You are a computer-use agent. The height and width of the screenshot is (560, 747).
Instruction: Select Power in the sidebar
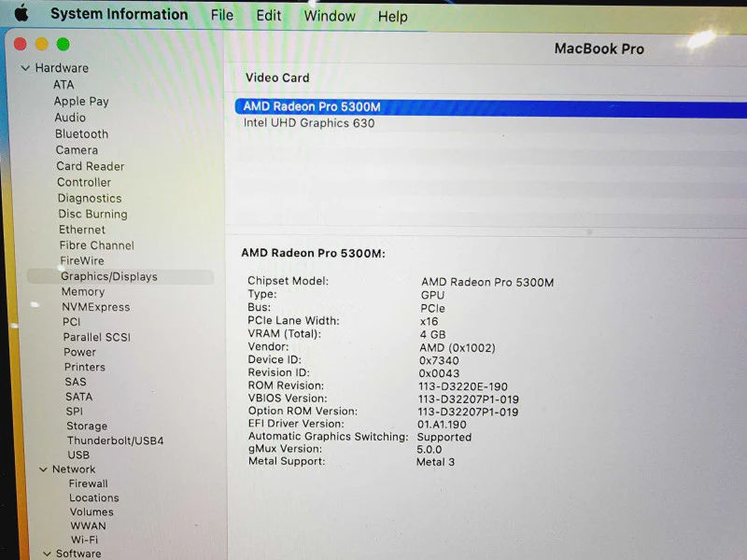79,353
